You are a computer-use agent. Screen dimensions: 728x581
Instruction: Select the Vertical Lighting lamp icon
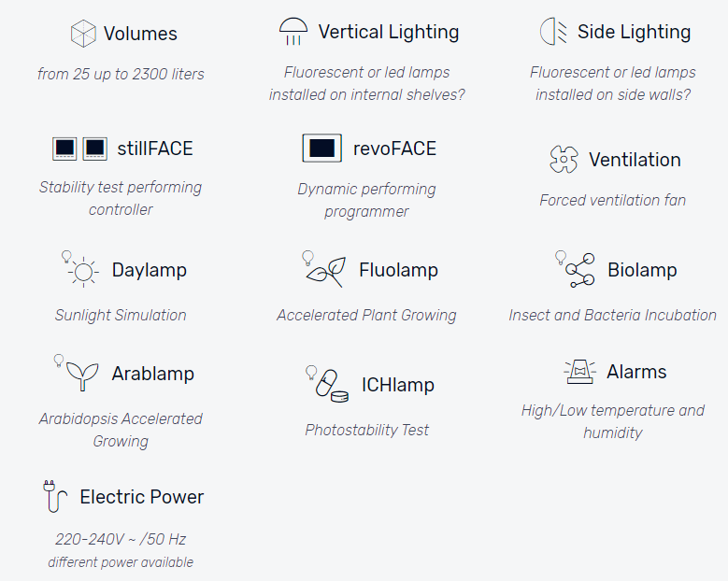(293, 32)
